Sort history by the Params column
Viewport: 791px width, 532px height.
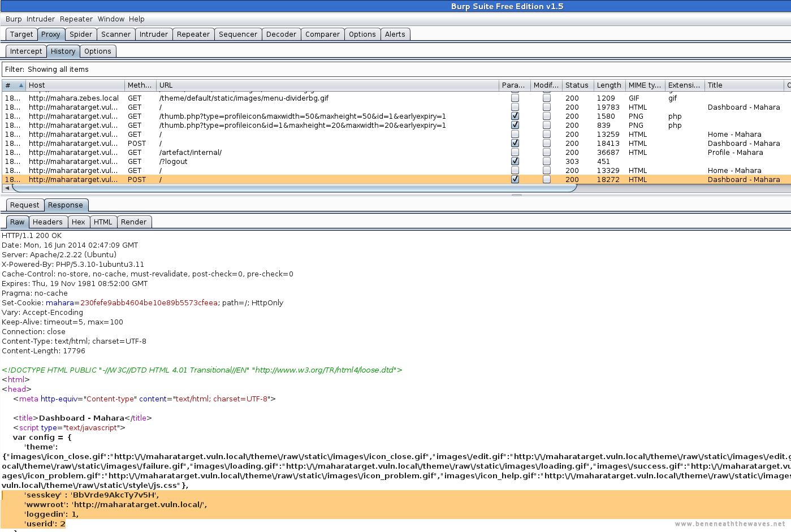pos(514,85)
